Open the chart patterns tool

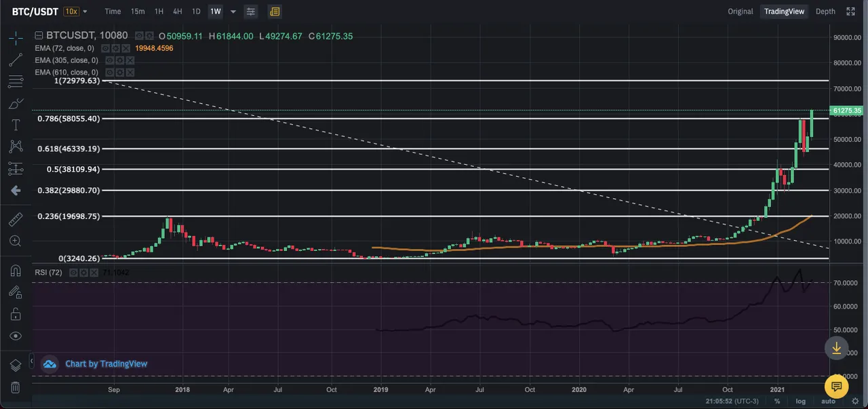coord(15,147)
